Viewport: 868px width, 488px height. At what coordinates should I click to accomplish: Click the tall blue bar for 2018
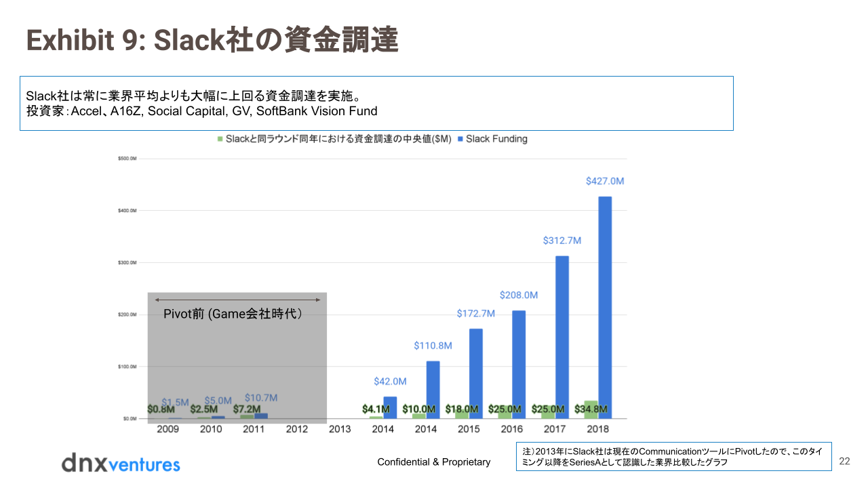pyautogui.click(x=605, y=307)
